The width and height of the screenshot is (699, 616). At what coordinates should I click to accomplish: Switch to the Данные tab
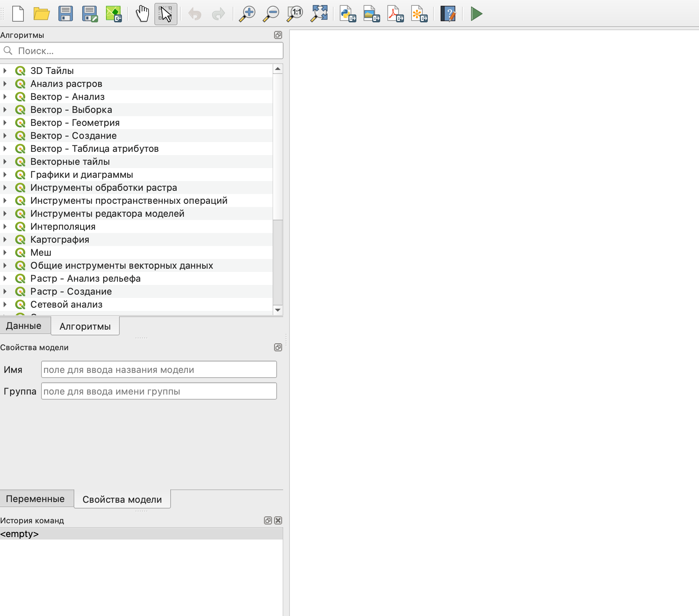tap(24, 326)
